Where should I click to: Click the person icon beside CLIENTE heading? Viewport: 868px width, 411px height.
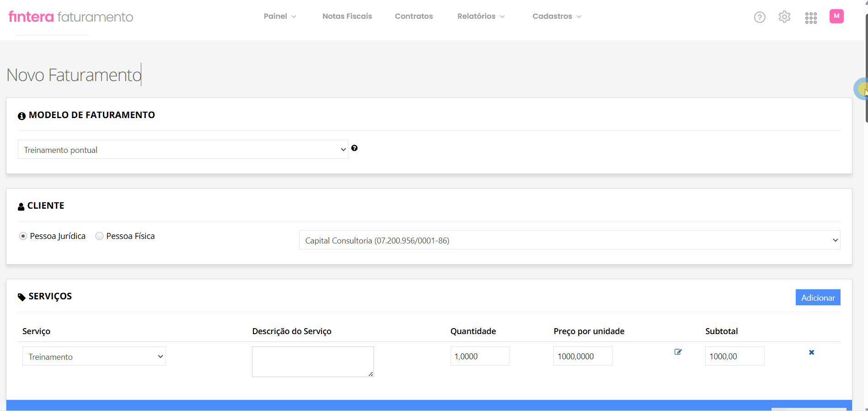tap(21, 206)
